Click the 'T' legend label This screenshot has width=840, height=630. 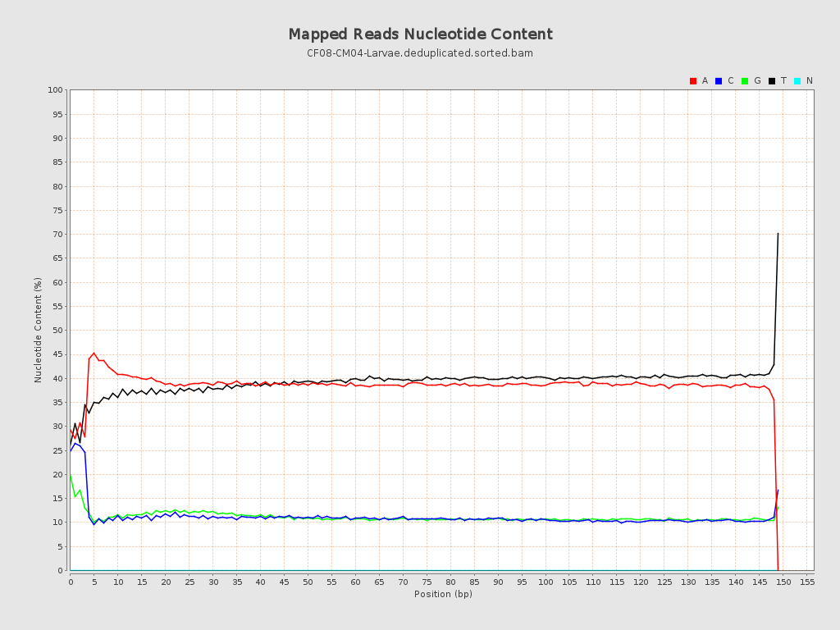(783, 81)
